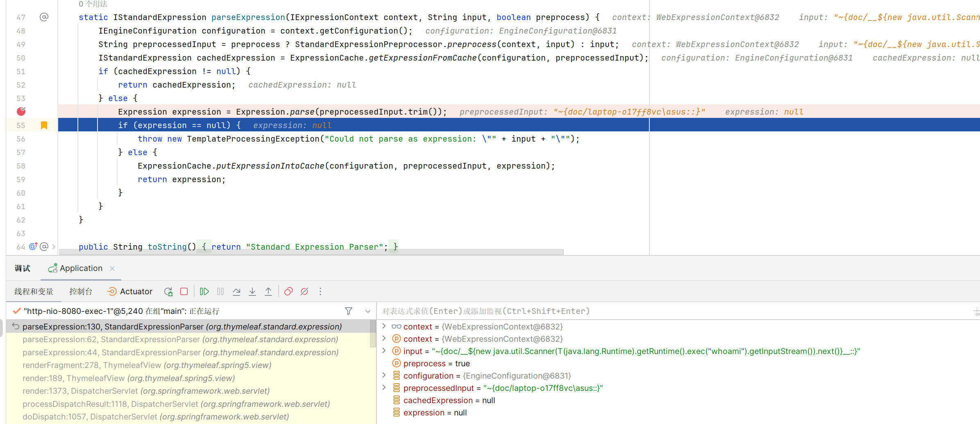
Task: Click the rerun Application debug icon
Action: [168, 291]
